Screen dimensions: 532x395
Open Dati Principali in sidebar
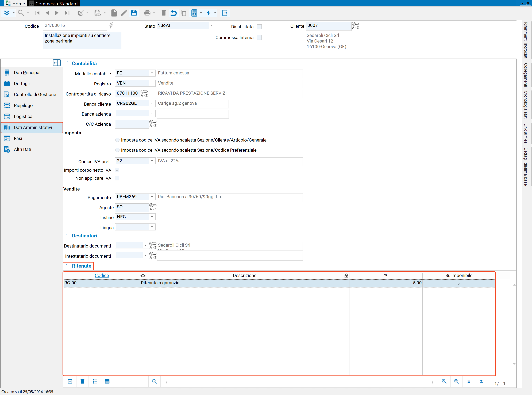coord(28,73)
